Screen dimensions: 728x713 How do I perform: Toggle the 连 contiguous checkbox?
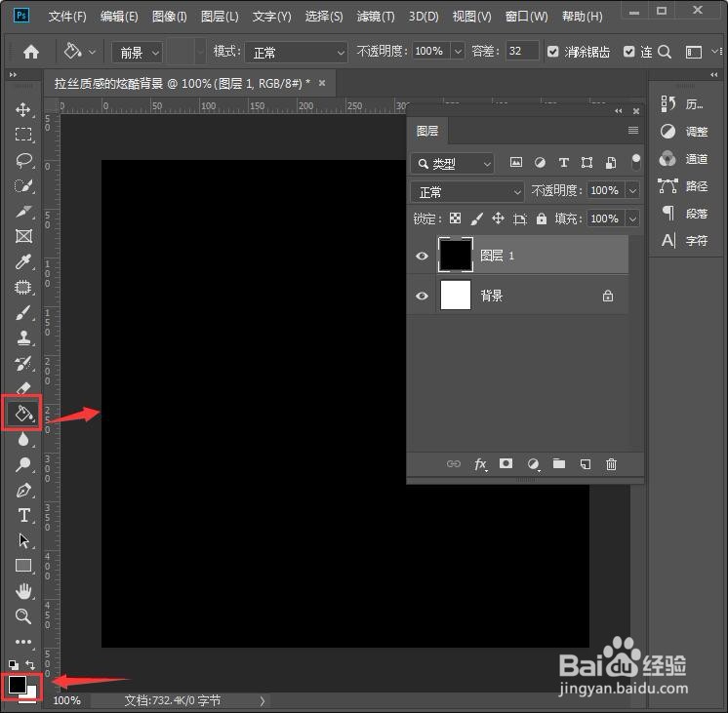click(628, 51)
